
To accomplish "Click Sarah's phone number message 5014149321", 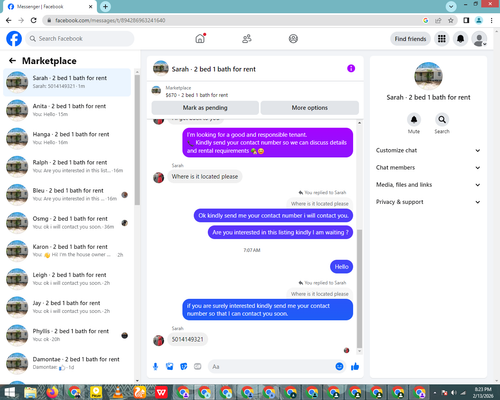I will tap(187, 339).
